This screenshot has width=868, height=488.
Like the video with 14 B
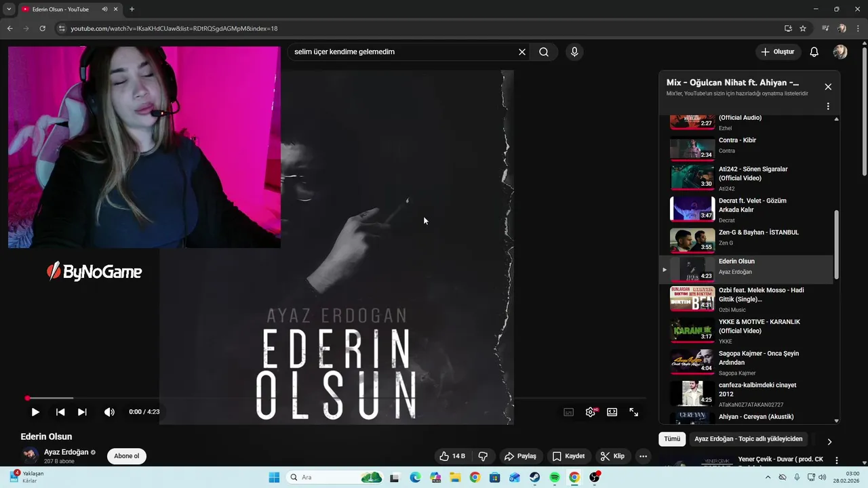(x=452, y=456)
